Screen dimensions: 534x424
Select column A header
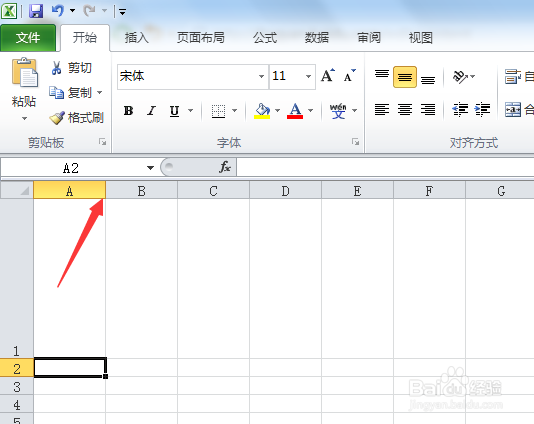[x=69, y=190]
